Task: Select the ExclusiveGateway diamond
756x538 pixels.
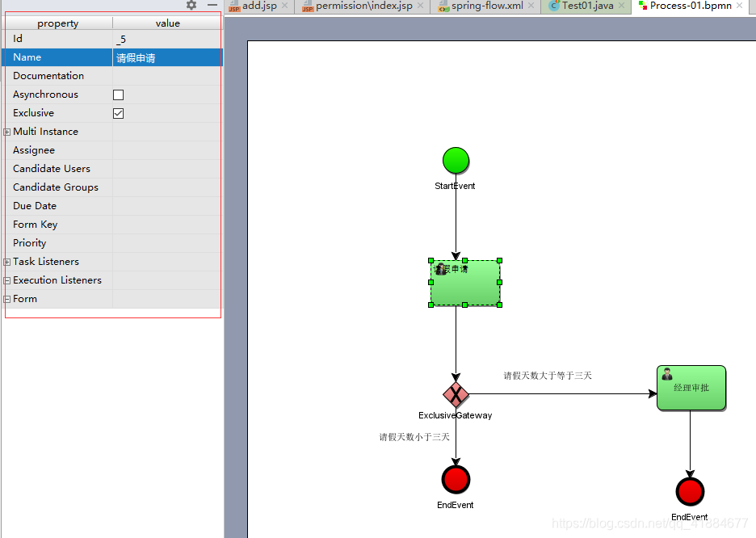Action: click(456, 394)
